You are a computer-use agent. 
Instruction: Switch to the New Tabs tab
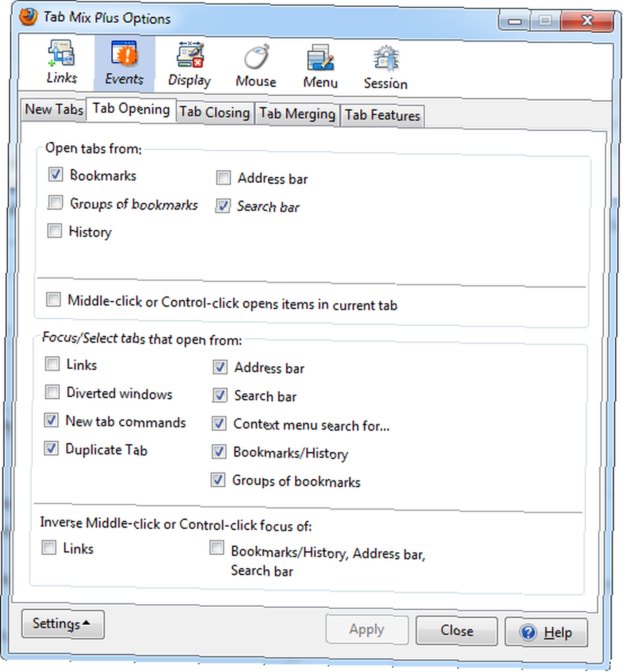click(x=54, y=110)
